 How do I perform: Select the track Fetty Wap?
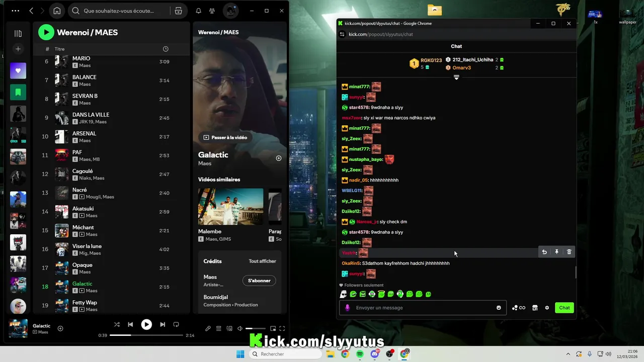click(x=112, y=306)
